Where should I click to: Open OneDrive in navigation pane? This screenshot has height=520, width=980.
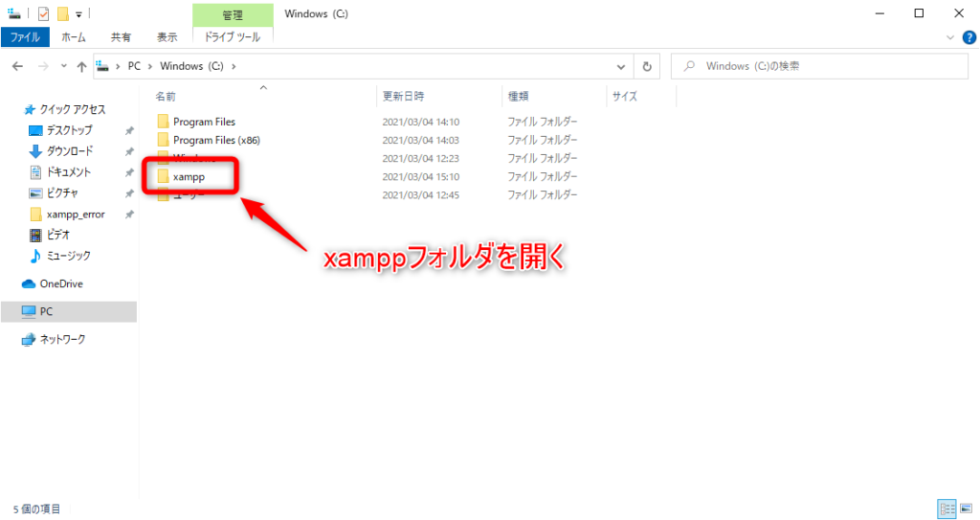(60, 284)
